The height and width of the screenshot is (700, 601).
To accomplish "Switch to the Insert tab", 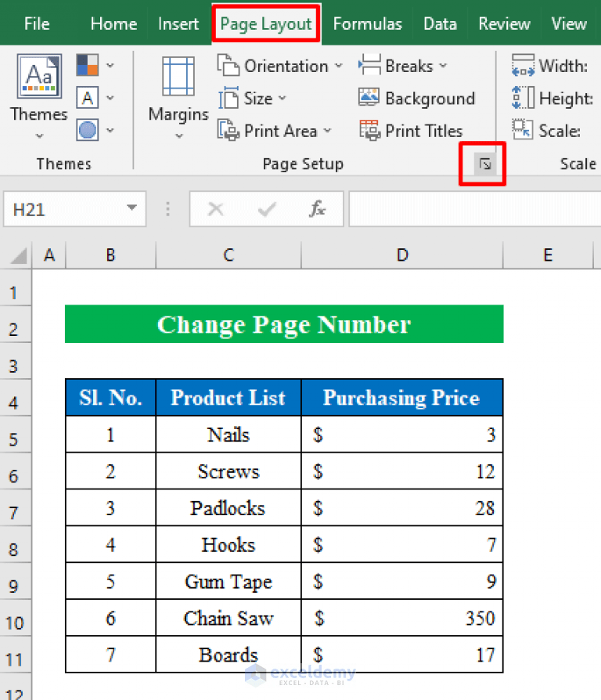I will pyautogui.click(x=178, y=23).
